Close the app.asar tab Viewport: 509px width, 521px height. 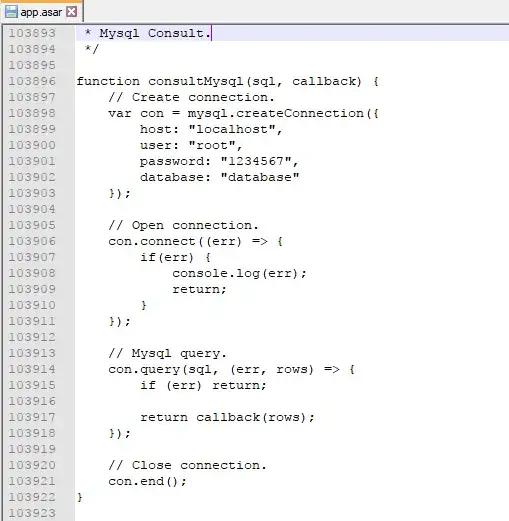(x=71, y=12)
